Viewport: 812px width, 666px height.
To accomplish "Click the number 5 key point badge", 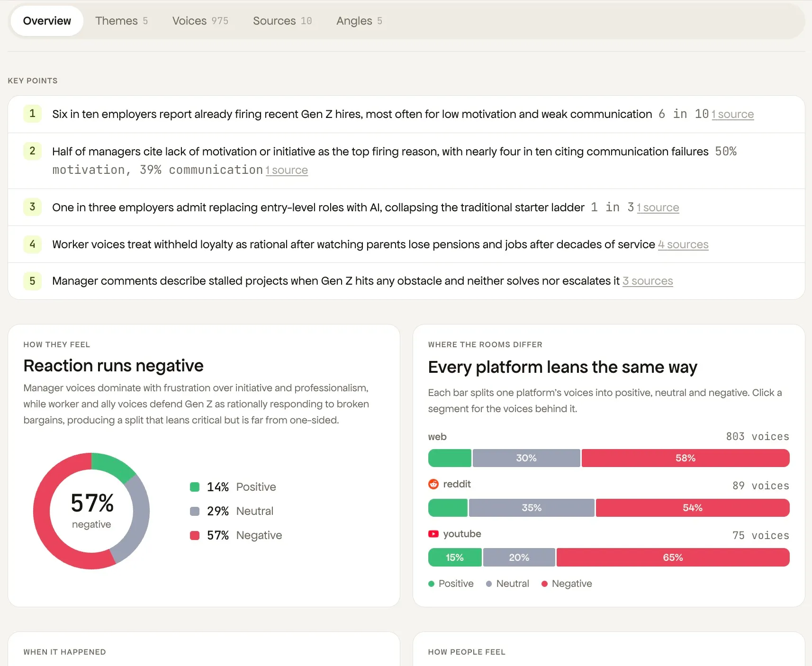I will pyautogui.click(x=32, y=281).
